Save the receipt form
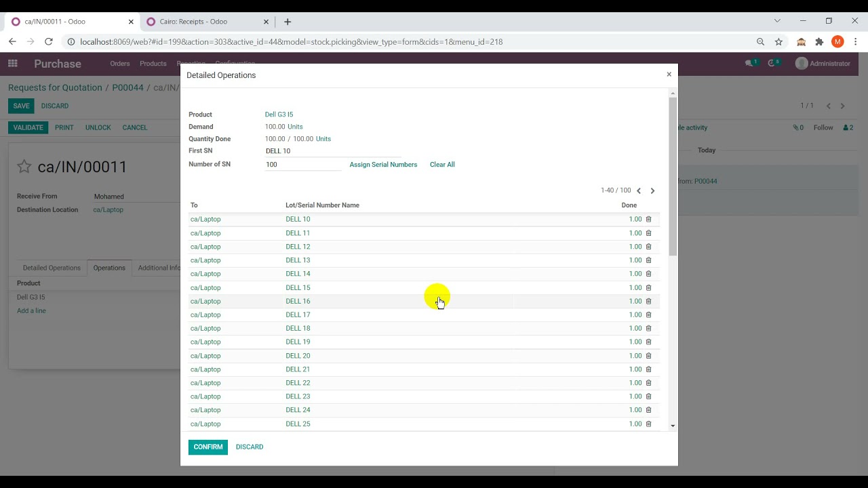The height and width of the screenshot is (488, 868). coord(21,106)
